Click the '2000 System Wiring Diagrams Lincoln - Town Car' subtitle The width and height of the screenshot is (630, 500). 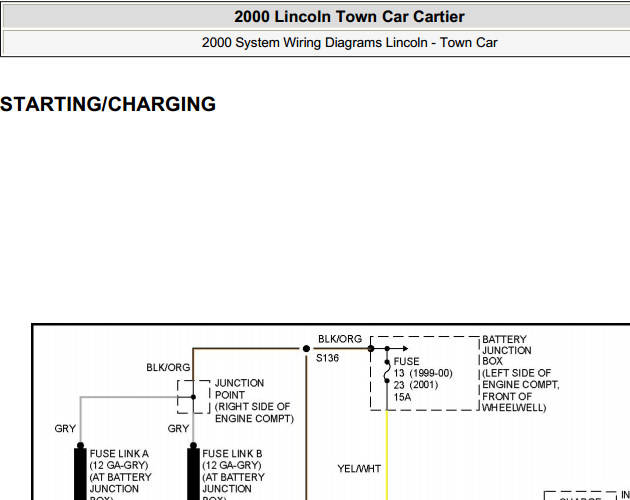point(349,42)
